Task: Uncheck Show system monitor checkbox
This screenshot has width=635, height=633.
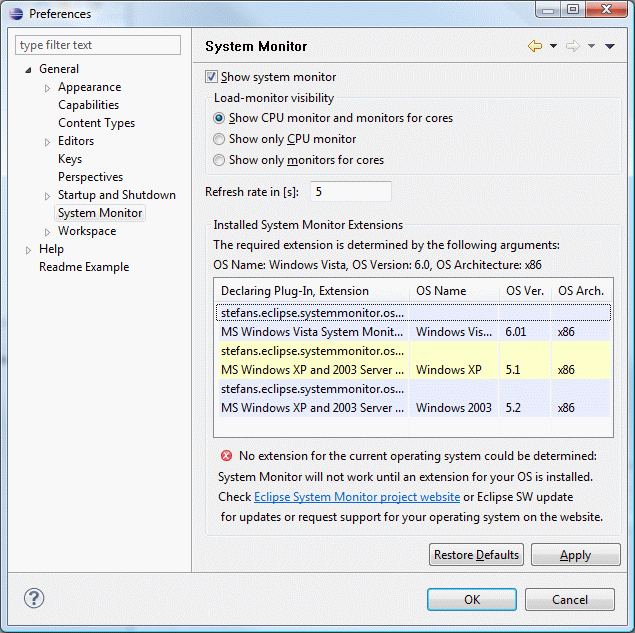Action: pyautogui.click(x=211, y=77)
